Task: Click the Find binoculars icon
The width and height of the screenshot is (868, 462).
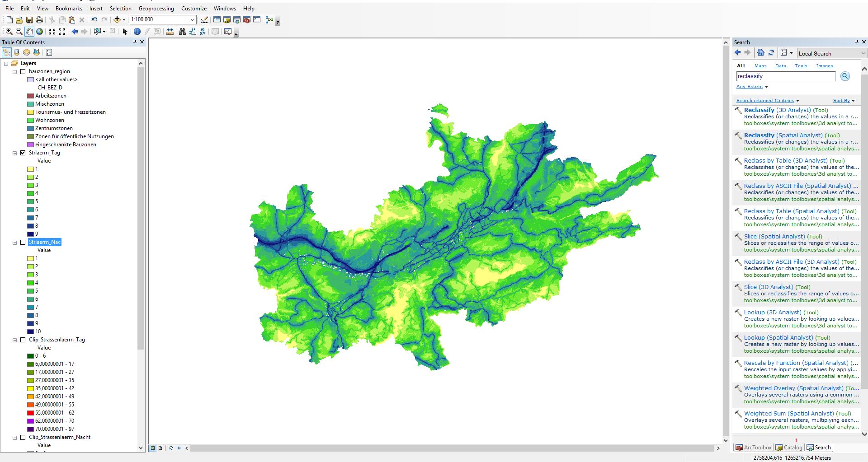Action: pos(182,32)
